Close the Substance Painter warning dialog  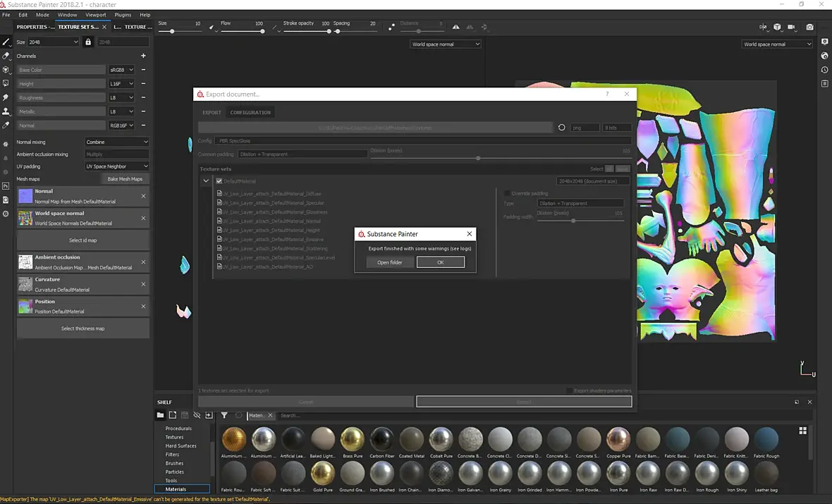click(469, 234)
